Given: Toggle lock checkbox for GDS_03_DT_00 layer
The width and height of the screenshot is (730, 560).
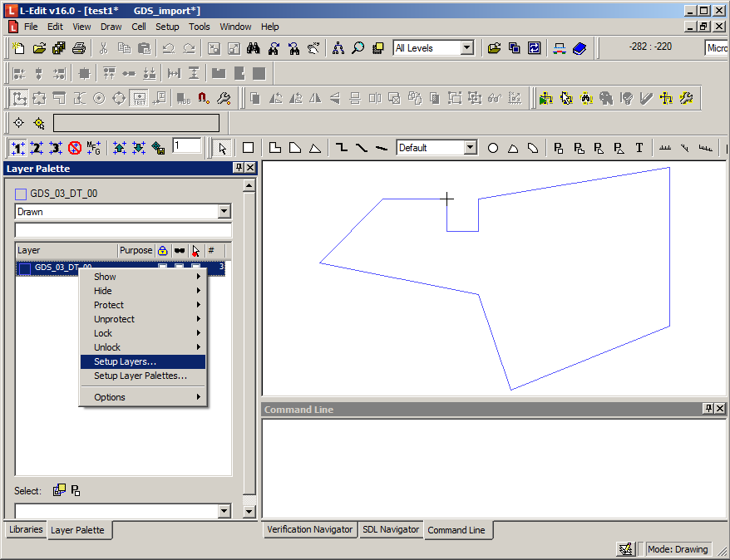Looking at the screenshot, I should point(163,267).
